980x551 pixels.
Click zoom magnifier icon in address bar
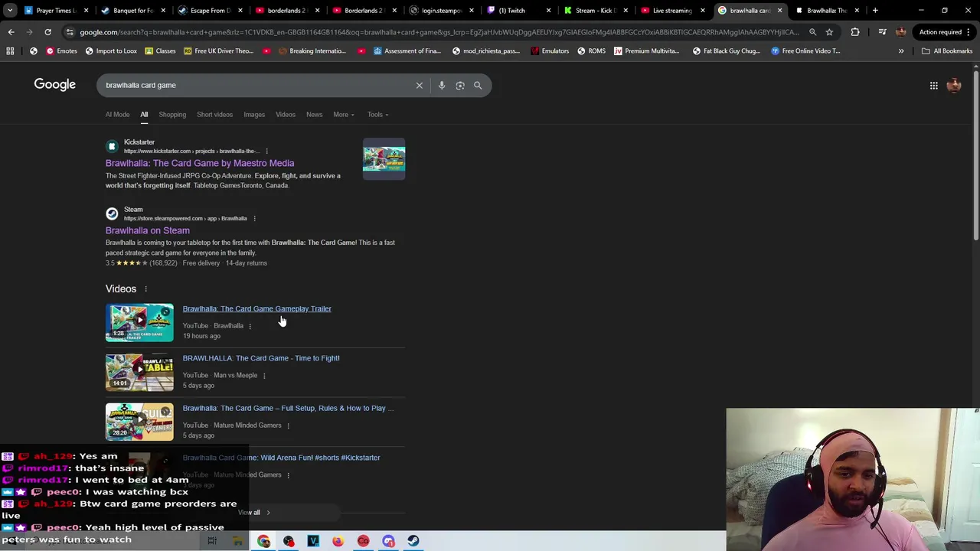812,32
